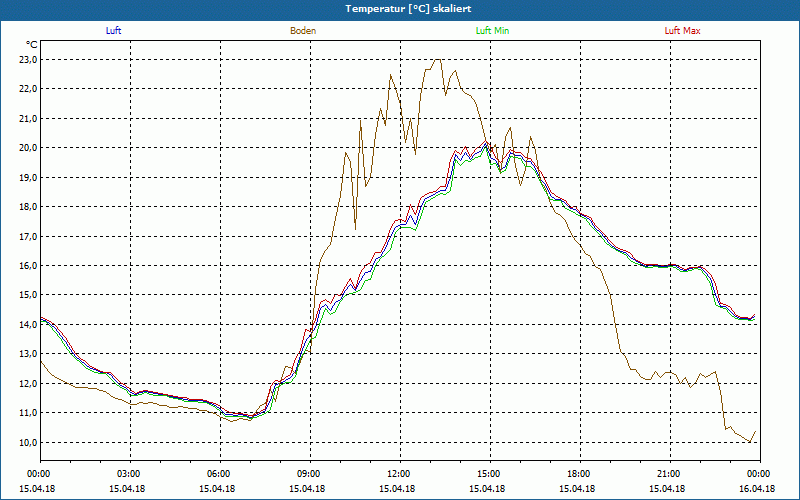The height and width of the screenshot is (500, 800).
Task: Click the '20,0' y-axis value
Action: (x=29, y=148)
